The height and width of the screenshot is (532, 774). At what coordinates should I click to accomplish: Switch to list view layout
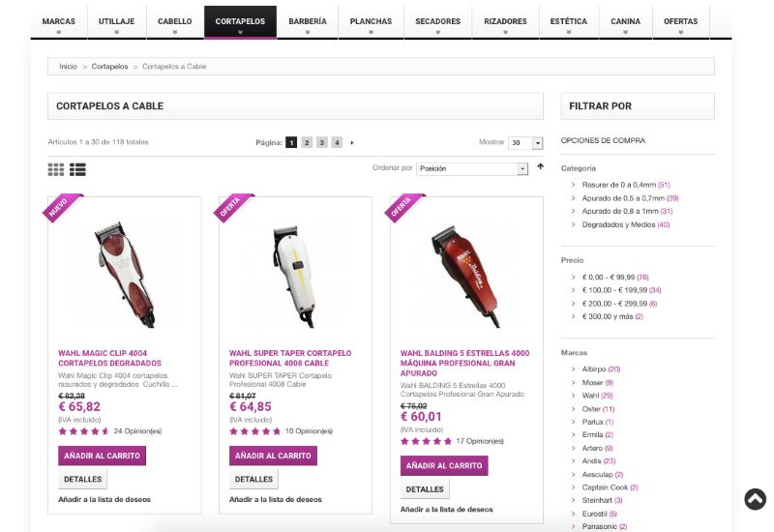point(77,169)
